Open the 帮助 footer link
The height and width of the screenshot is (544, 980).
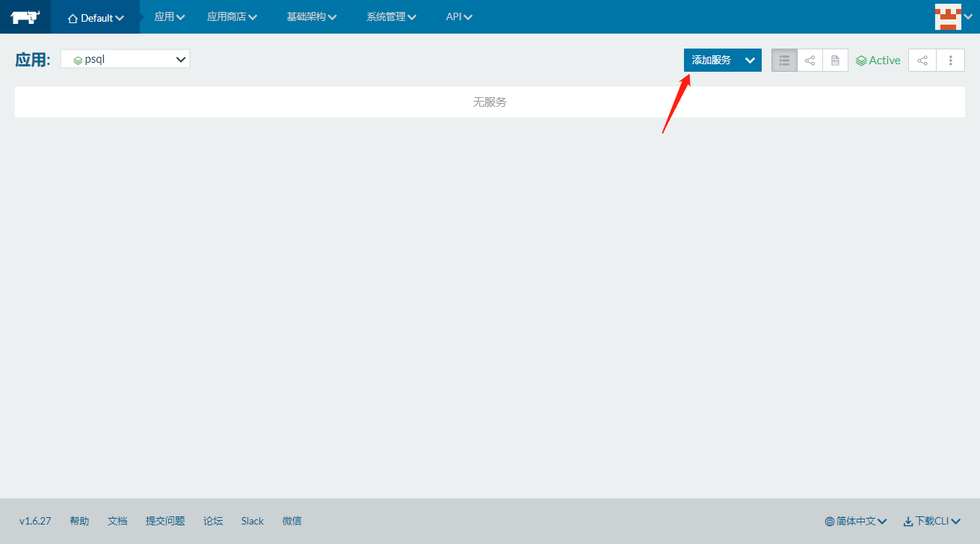tap(79, 521)
